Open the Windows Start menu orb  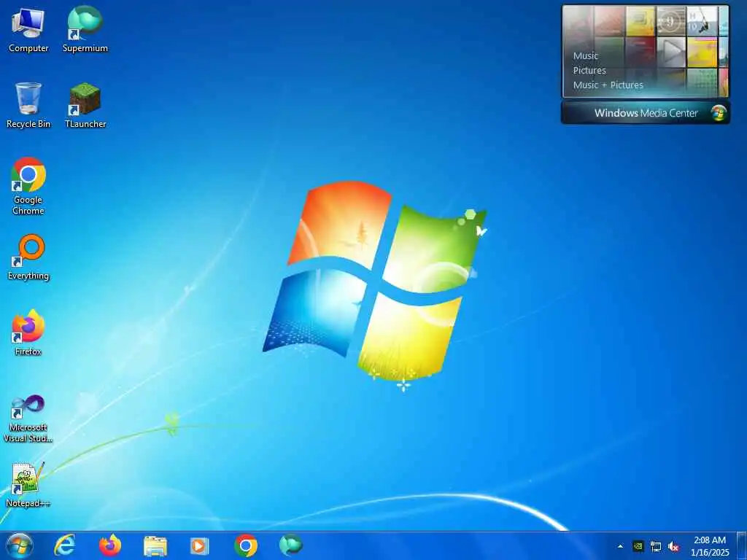click(x=20, y=545)
